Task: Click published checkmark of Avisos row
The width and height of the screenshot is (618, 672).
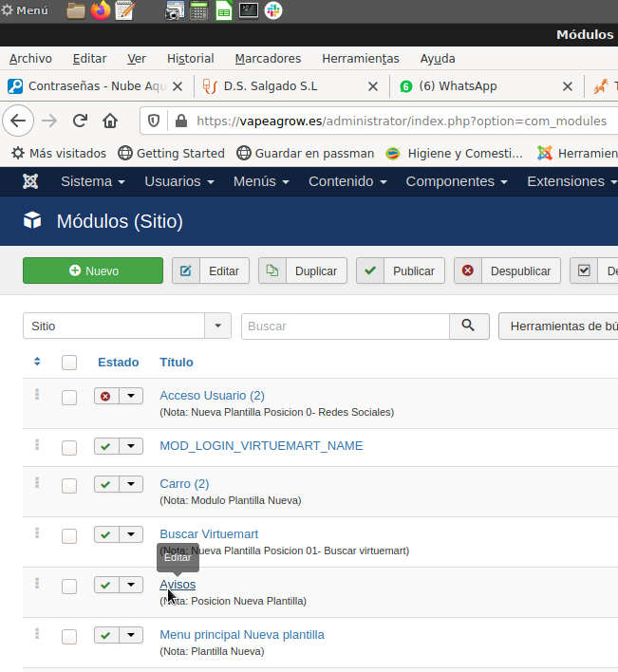Action: (x=106, y=585)
